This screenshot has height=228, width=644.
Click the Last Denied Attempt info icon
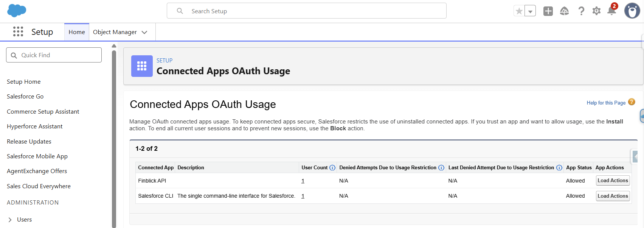click(x=559, y=168)
